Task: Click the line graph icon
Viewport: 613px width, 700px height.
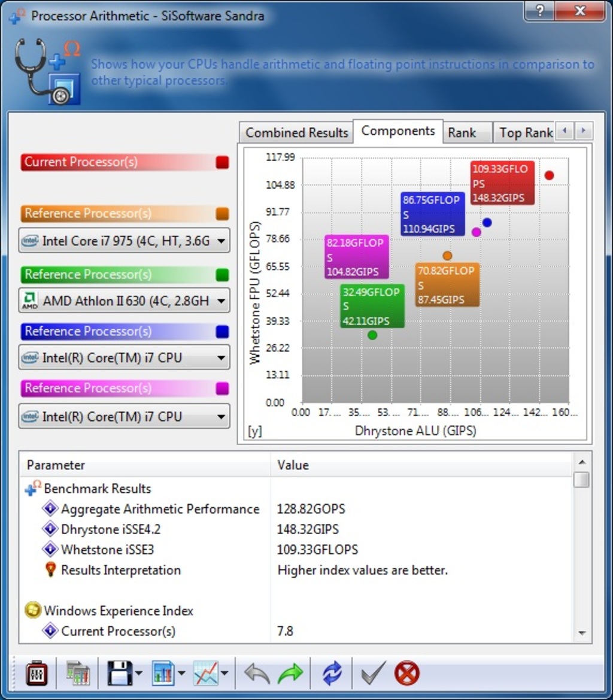Action: click(x=206, y=673)
